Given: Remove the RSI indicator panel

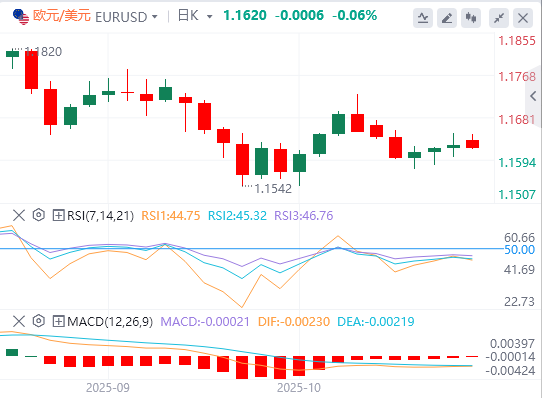Looking at the screenshot, I should point(19,215).
